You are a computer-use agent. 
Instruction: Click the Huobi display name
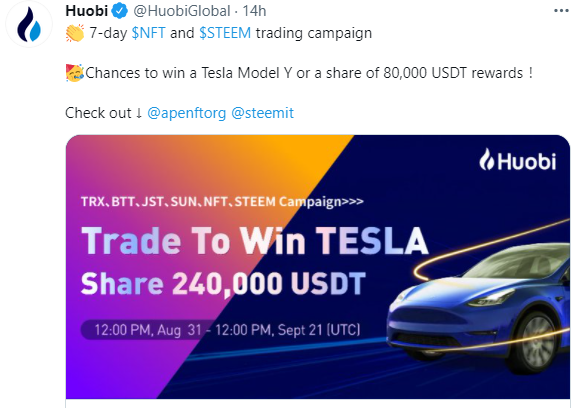[86, 11]
